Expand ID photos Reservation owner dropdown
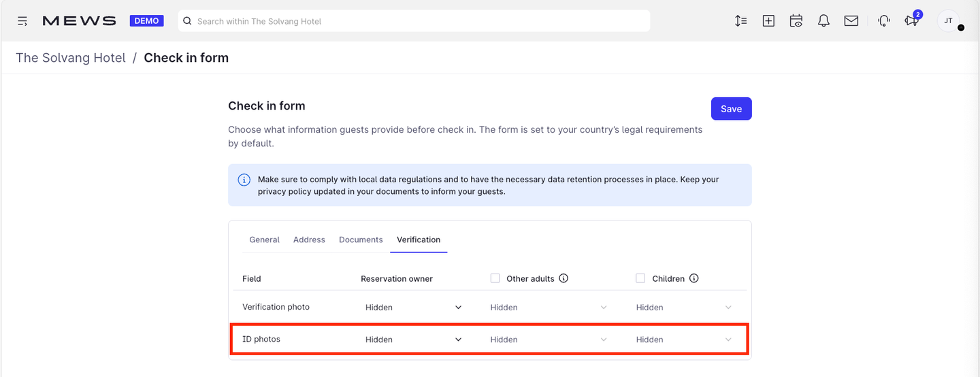 pos(414,340)
